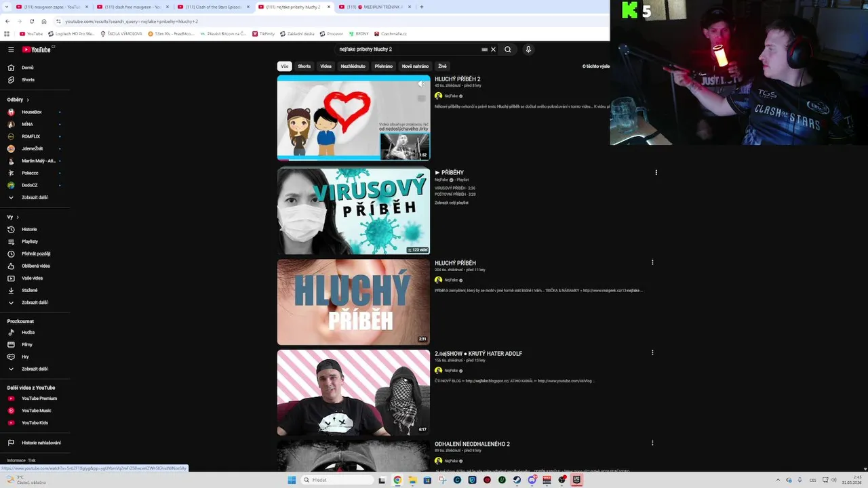Open the Odběry section chevron
The image size is (868, 488).
28,100
